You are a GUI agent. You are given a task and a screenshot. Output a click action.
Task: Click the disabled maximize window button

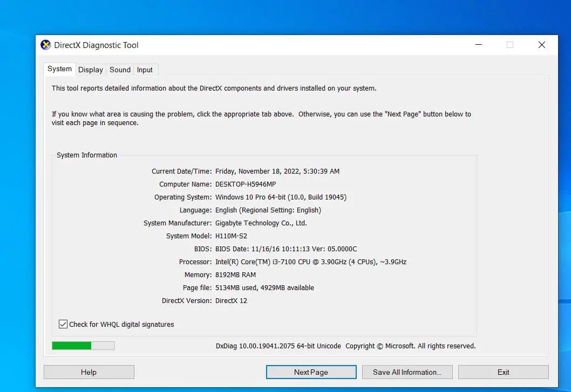pyautogui.click(x=510, y=45)
